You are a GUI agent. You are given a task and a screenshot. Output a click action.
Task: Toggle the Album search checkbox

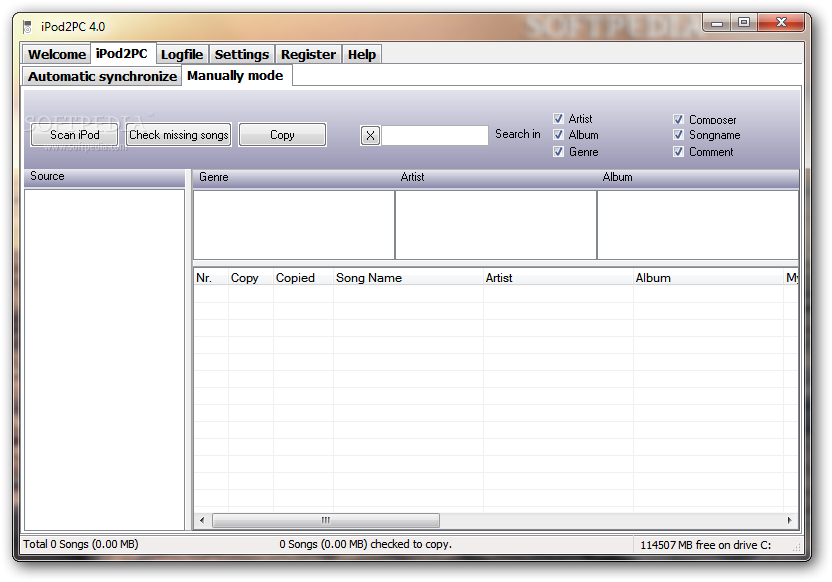click(558, 135)
